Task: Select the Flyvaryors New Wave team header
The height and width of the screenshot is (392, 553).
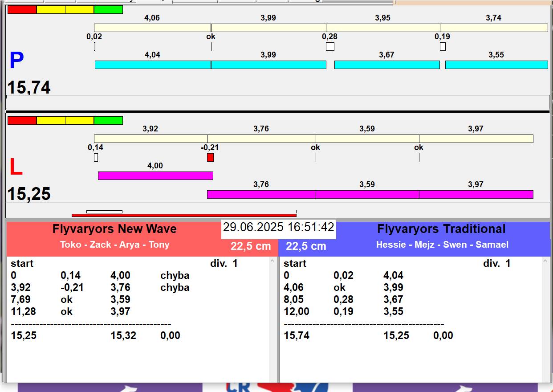Action: coord(114,229)
